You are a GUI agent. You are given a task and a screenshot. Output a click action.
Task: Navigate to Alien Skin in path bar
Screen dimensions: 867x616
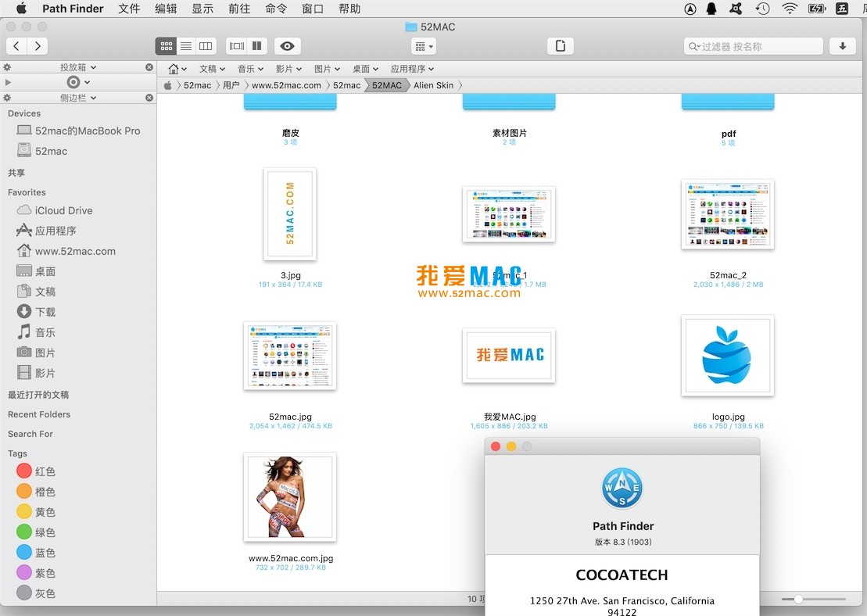click(433, 85)
